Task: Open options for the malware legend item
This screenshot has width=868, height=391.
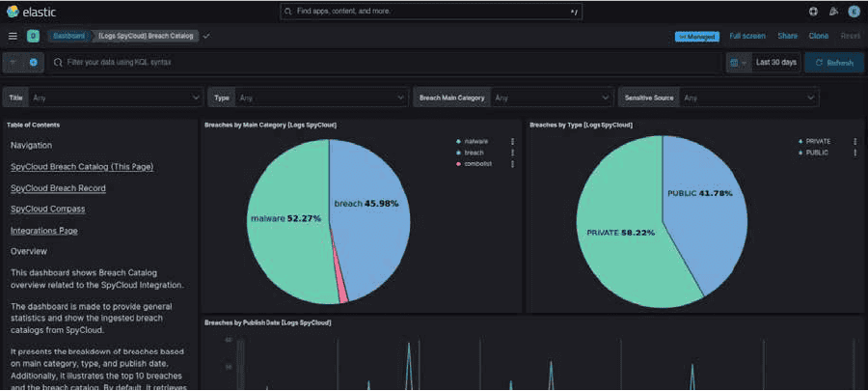Action: coord(512,141)
